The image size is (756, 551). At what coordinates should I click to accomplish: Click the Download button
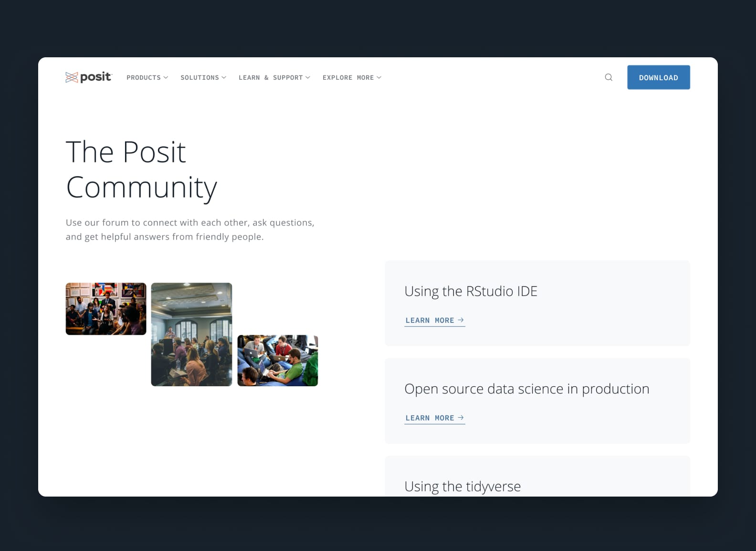659,77
